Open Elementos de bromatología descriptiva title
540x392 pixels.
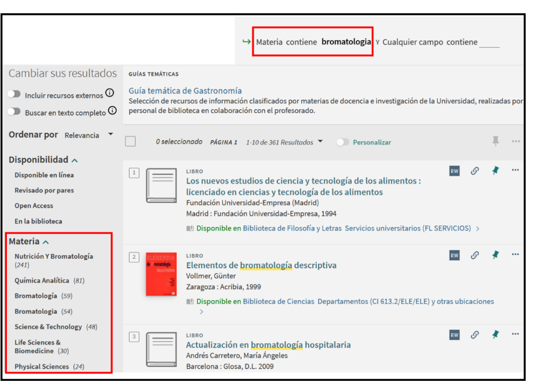point(261,265)
